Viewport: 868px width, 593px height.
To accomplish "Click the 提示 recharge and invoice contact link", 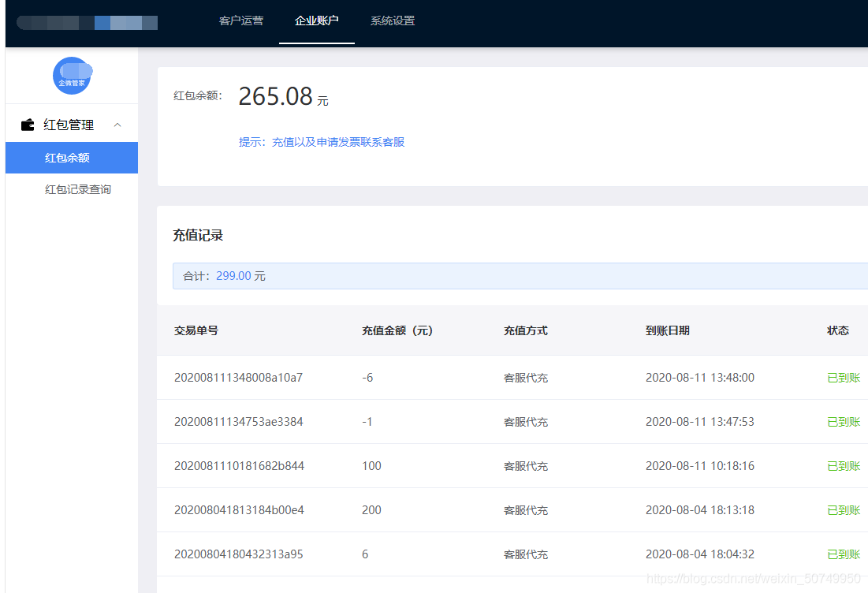I will pyautogui.click(x=322, y=142).
